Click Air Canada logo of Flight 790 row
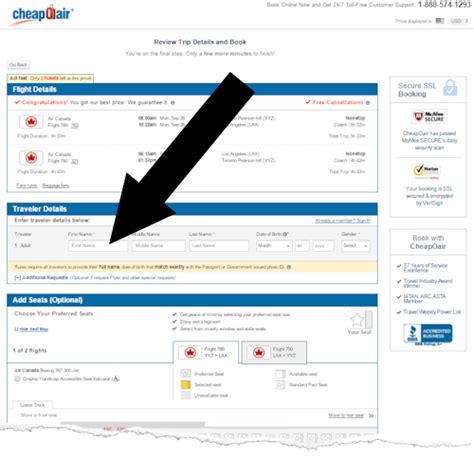Image resolution: width=474 pixels, height=458 pixels. click(x=31, y=157)
